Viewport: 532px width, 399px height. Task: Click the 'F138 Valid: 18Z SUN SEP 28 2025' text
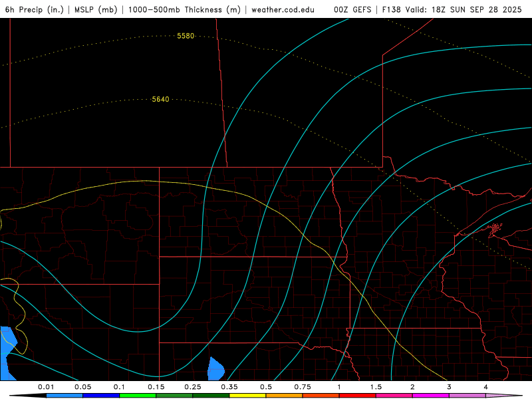452,9
